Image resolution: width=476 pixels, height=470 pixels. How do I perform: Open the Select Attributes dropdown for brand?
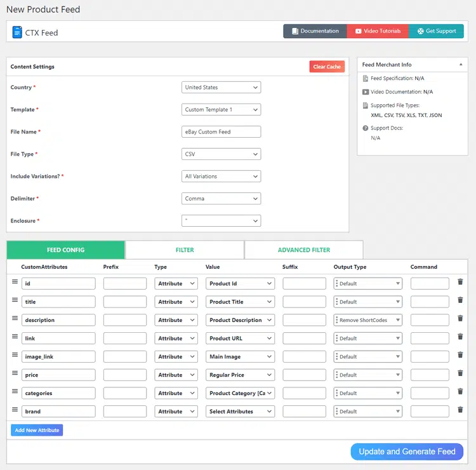[x=240, y=411]
